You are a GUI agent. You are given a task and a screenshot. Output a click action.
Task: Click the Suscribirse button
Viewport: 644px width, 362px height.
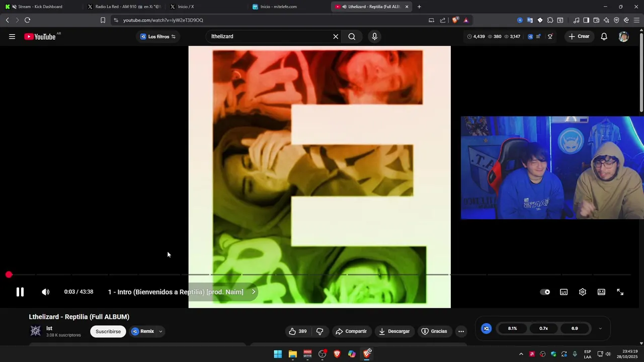pyautogui.click(x=108, y=331)
